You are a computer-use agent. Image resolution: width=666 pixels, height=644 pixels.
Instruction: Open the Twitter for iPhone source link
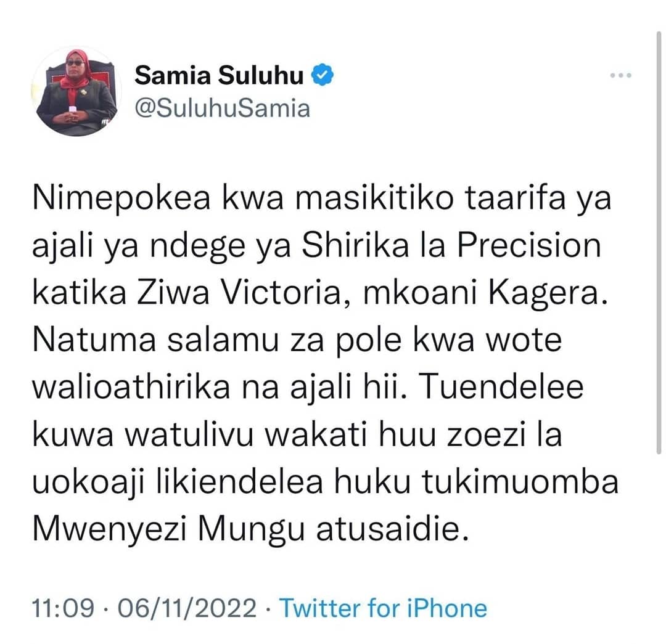click(383, 608)
